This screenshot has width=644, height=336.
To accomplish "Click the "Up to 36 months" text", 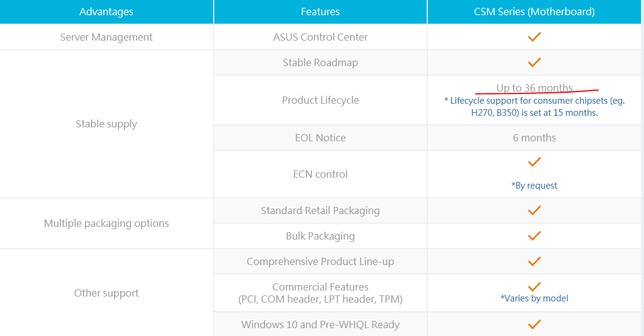I will point(534,88).
